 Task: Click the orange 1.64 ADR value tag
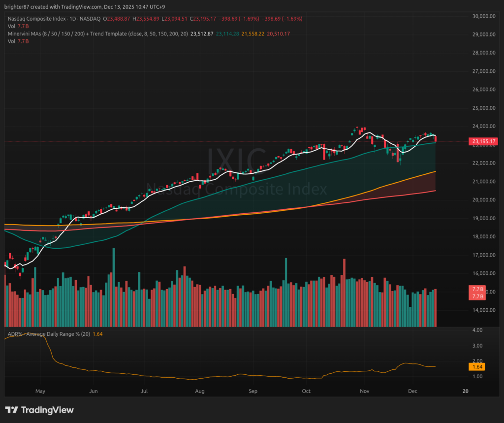pyautogui.click(x=477, y=367)
